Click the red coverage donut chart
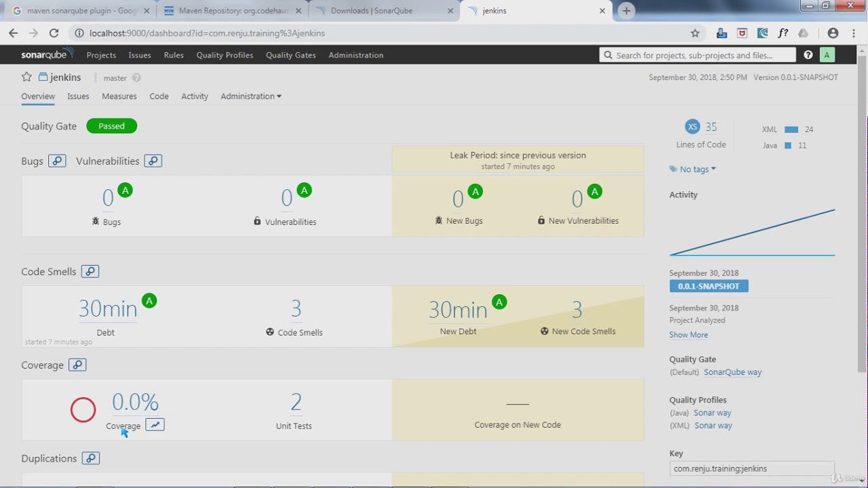This screenshot has width=868, height=488. (x=83, y=409)
